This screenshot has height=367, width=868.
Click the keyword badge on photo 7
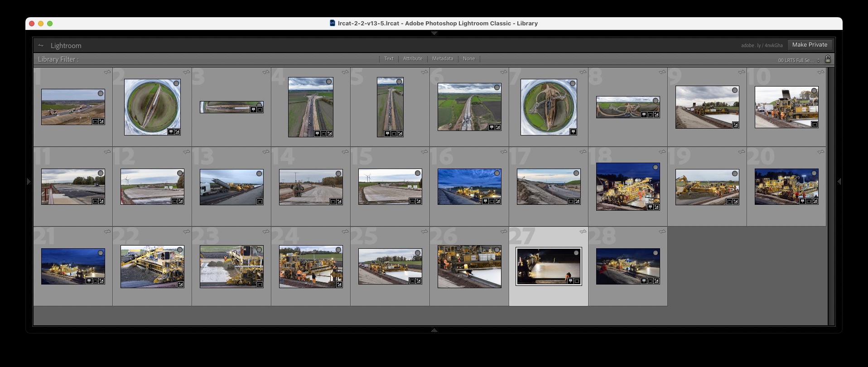point(573,132)
